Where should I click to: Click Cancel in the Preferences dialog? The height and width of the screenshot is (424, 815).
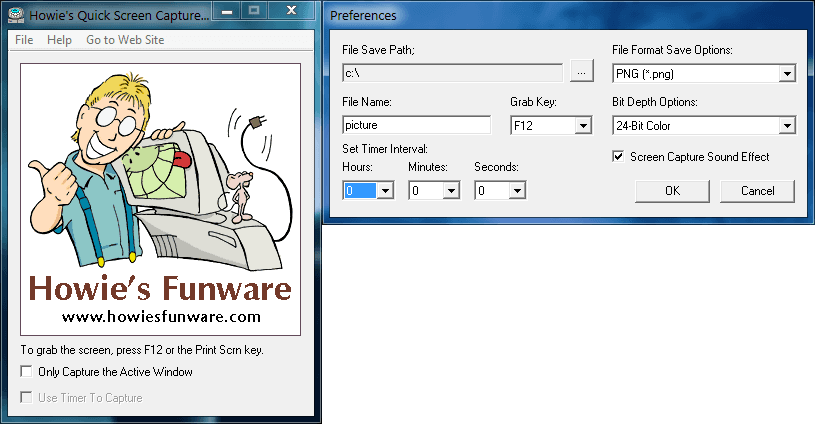[757, 191]
